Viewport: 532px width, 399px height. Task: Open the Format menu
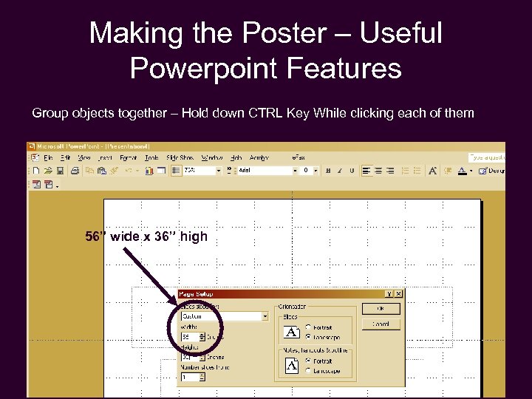coord(129,158)
